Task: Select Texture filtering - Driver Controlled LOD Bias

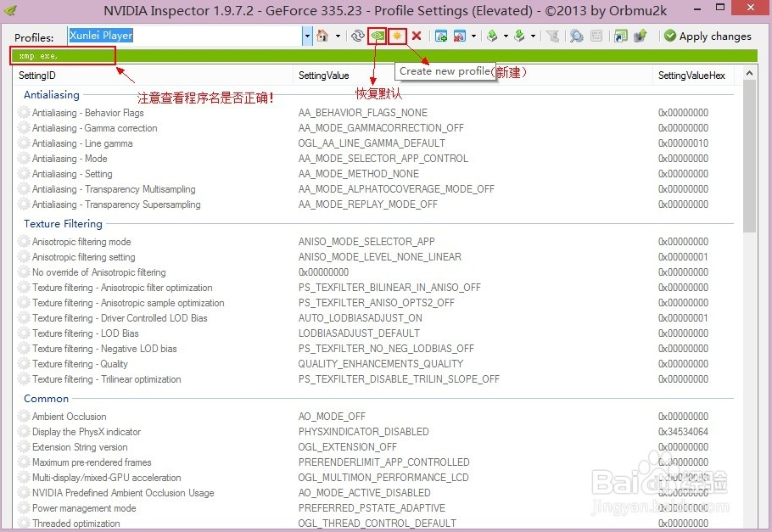Action: pyautogui.click(x=120, y=318)
